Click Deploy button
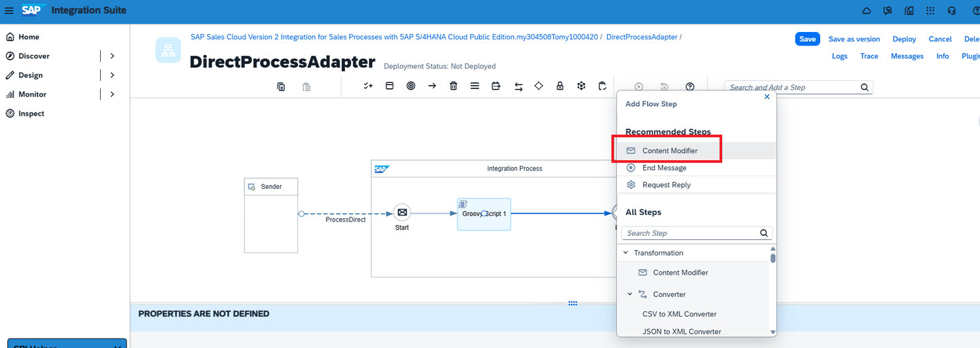This screenshot has height=348, width=980. [904, 39]
